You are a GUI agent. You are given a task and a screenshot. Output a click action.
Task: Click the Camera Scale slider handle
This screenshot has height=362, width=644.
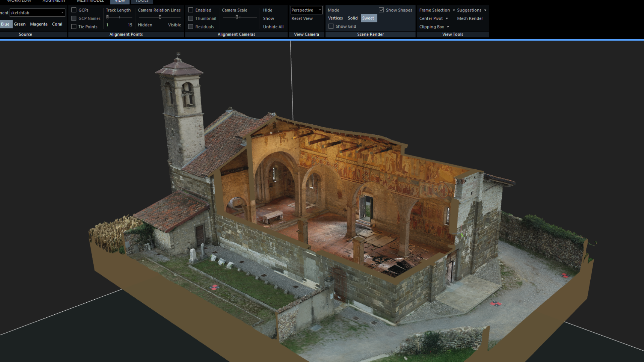[237, 17]
